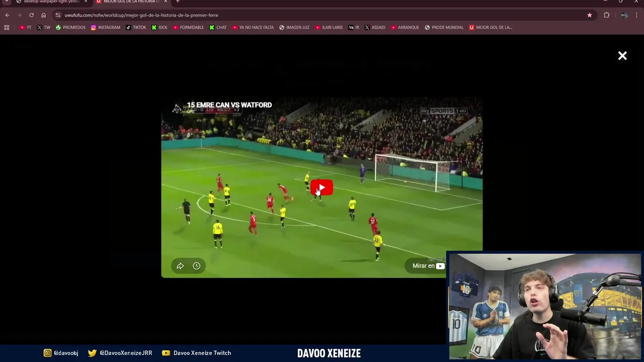Open the PRODE MUNDIAL bookmark
The width and height of the screenshot is (644, 362).
click(444, 28)
